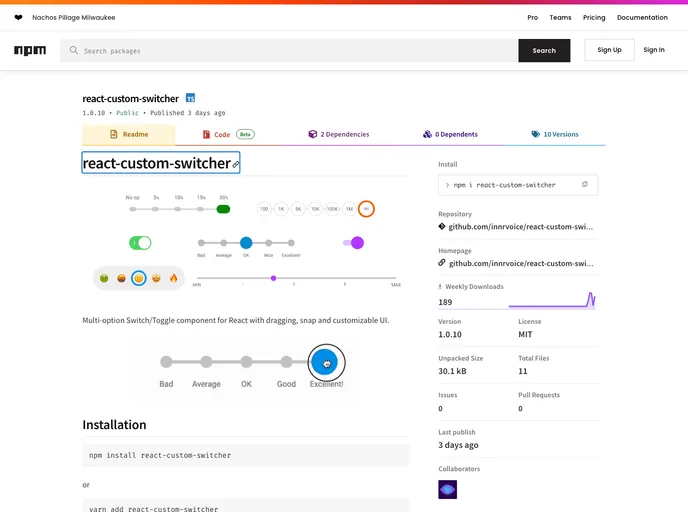Click the TypeScript badge icon
Viewport: 688px width, 512px height.
point(190,99)
